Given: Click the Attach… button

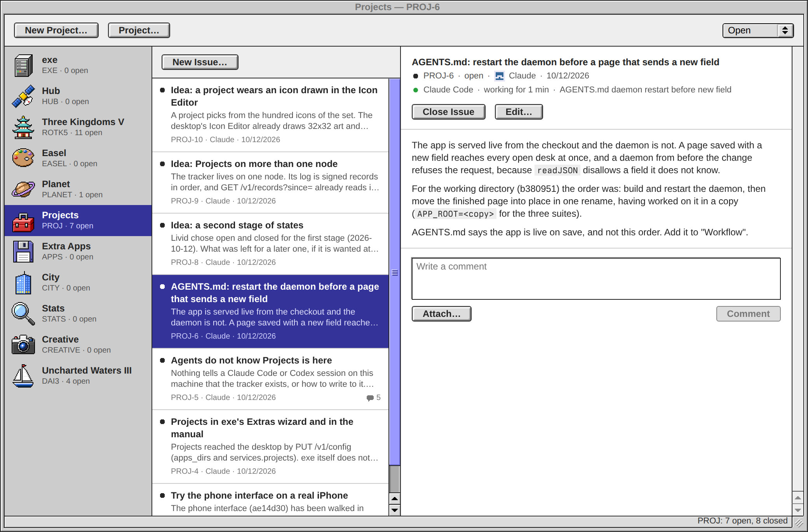Looking at the screenshot, I should point(442,314).
